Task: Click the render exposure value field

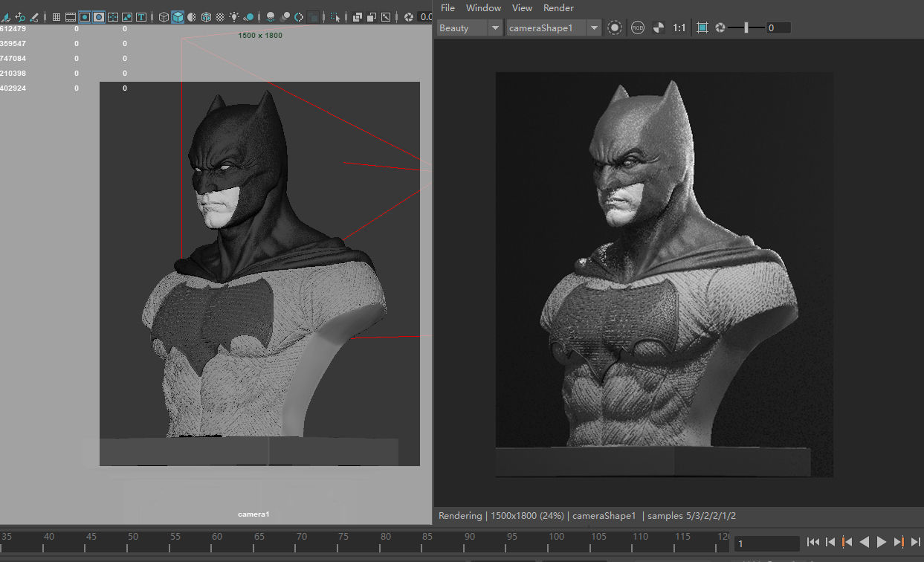Action: coord(778,28)
